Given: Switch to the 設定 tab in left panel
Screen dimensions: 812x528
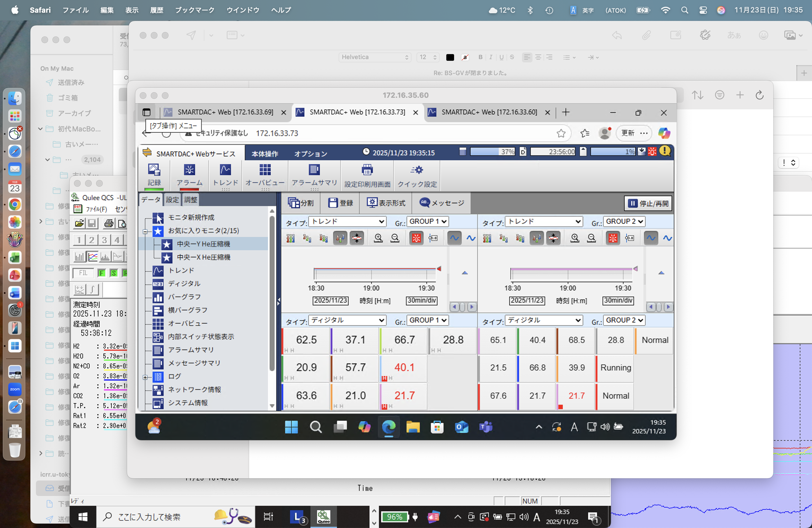Looking at the screenshot, I should (172, 200).
